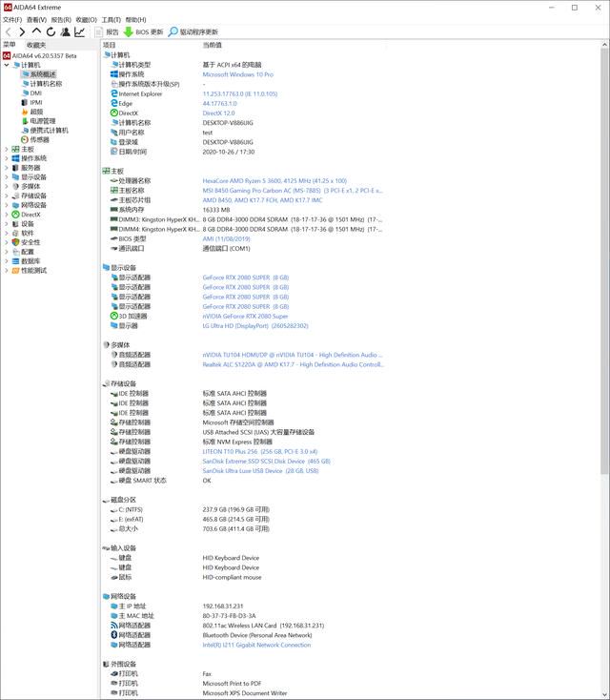Screen dimensions: 610x700
Task: Expand the 网络设备 node in sidebar tree
Action: [7, 205]
